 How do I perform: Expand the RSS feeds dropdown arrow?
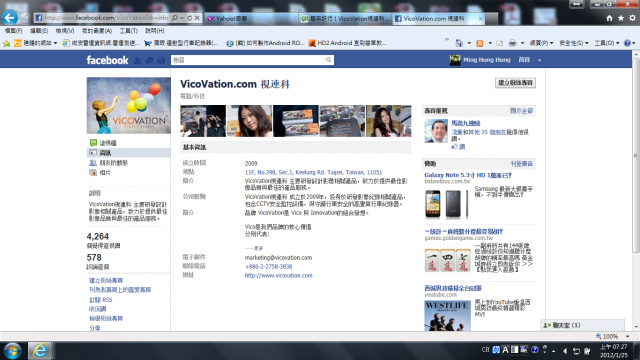pos(490,43)
